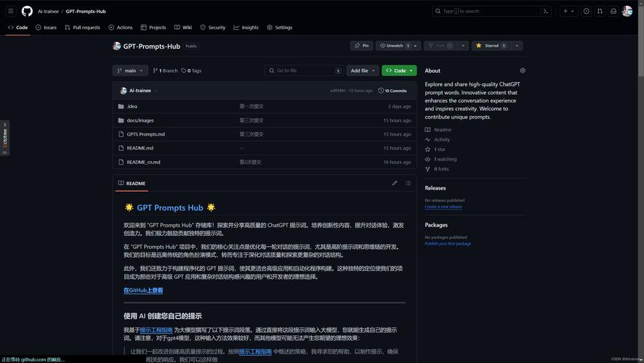Open the hamburger navigation menu
644x363 pixels.
[x=11, y=11]
